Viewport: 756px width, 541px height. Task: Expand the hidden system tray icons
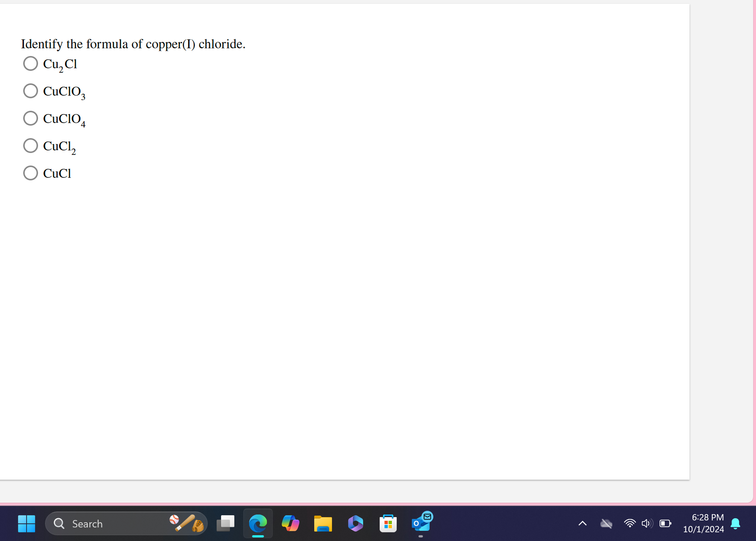583,524
